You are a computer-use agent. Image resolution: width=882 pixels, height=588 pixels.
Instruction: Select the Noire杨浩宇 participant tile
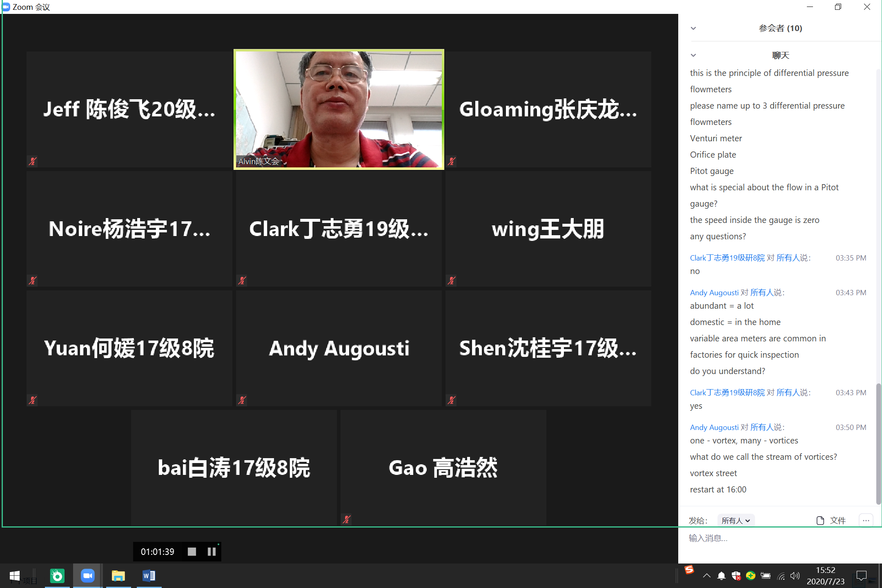click(x=129, y=229)
